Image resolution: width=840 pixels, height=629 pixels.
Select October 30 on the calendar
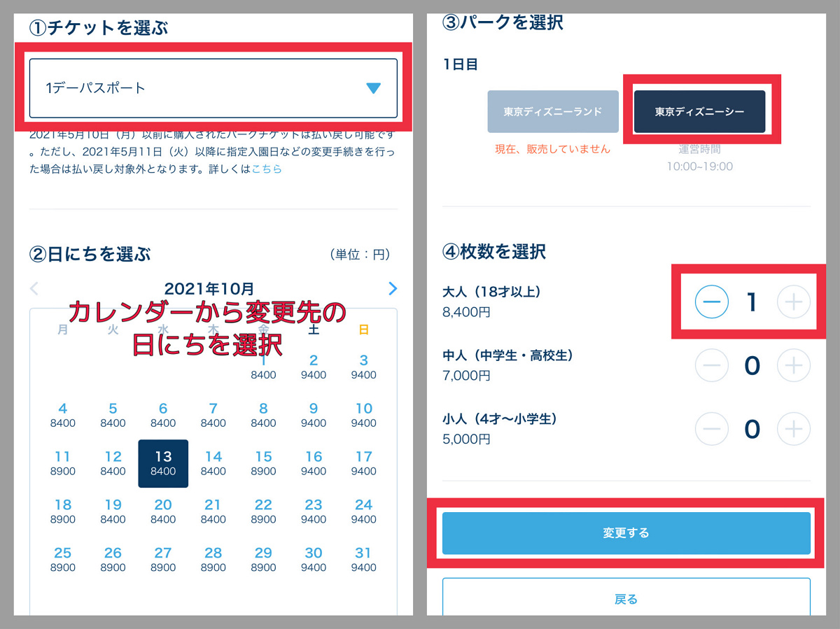click(314, 560)
